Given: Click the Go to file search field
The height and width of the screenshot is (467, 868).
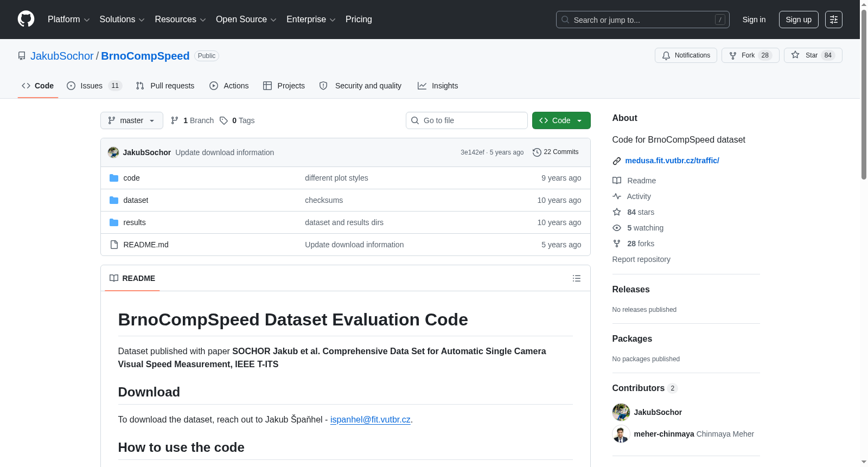Looking at the screenshot, I should pos(467,120).
